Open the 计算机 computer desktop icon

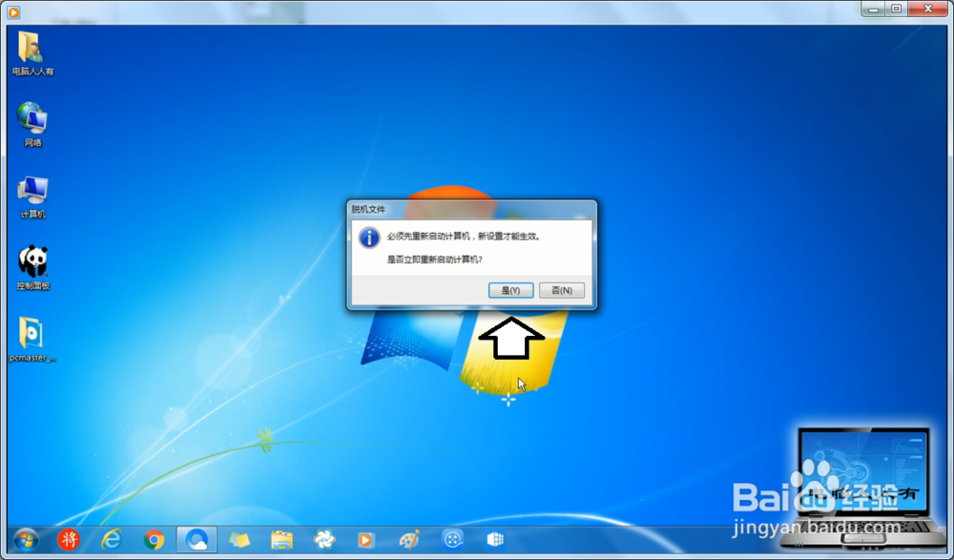click(x=32, y=197)
